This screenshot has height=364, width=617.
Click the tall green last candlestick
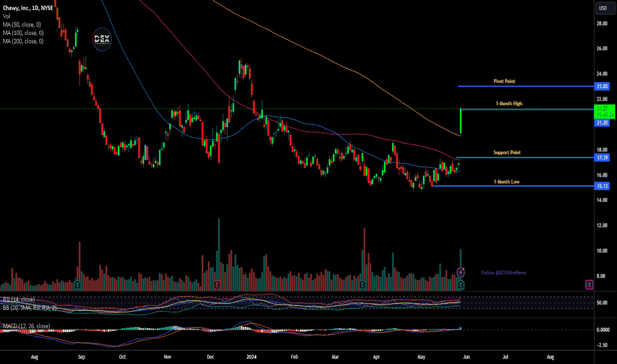461,121
